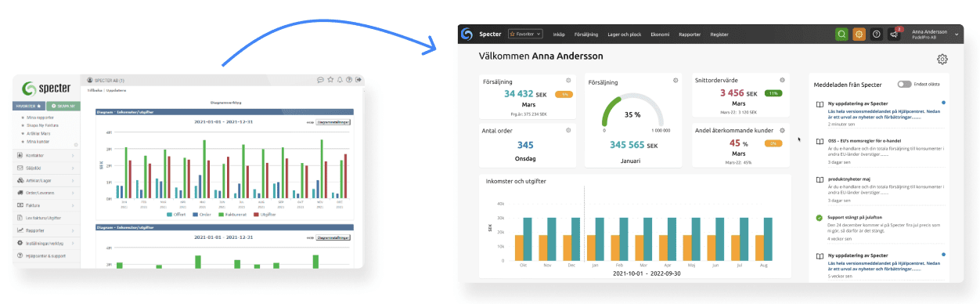The image size is (980, 304).
Task: Click the FAVORITER button in old sidebar
Action: 29,107
